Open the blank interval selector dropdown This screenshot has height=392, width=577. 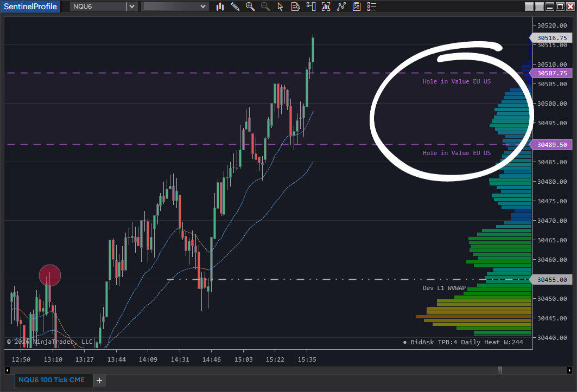click(x=175, y=7)
